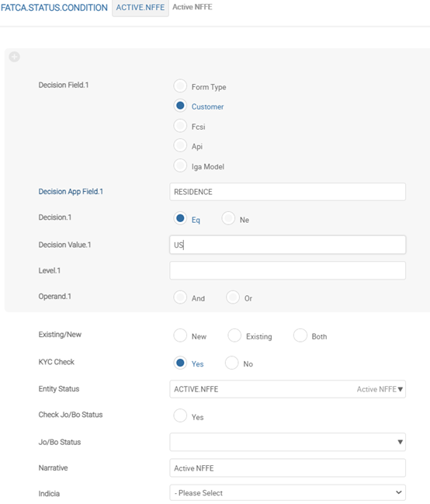Open the Indicia Please Select dropdown

(x=288, y=493)
